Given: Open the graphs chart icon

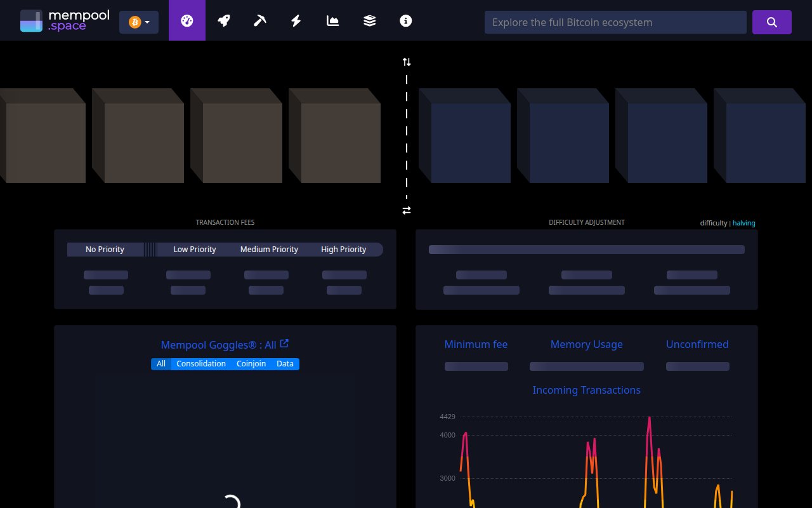Looking at the screenshot, I should pos(332,21).
